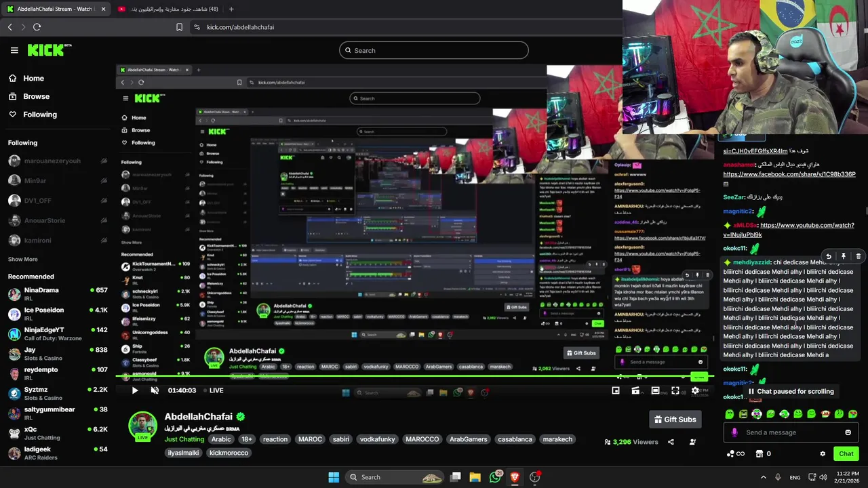Reload the page with browser refresh icon

point(37,27)
